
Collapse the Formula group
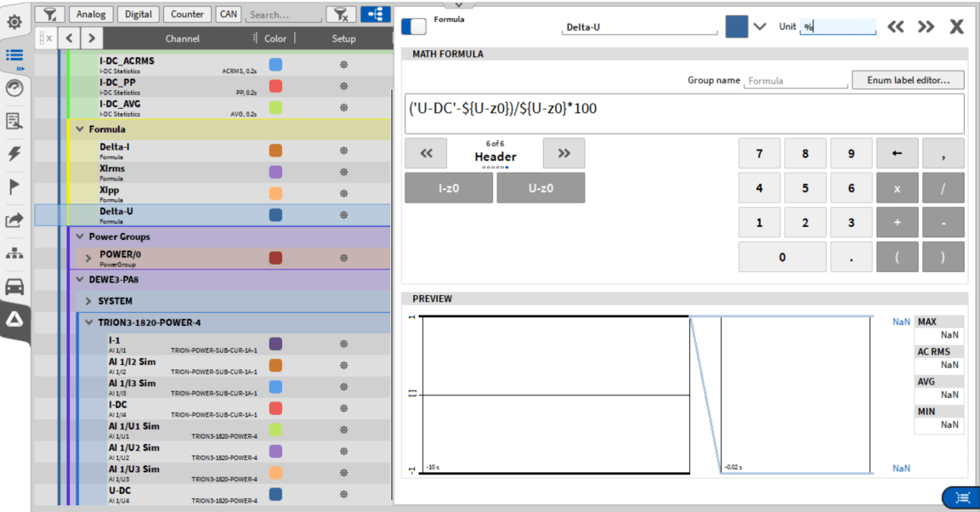(80, 129)
